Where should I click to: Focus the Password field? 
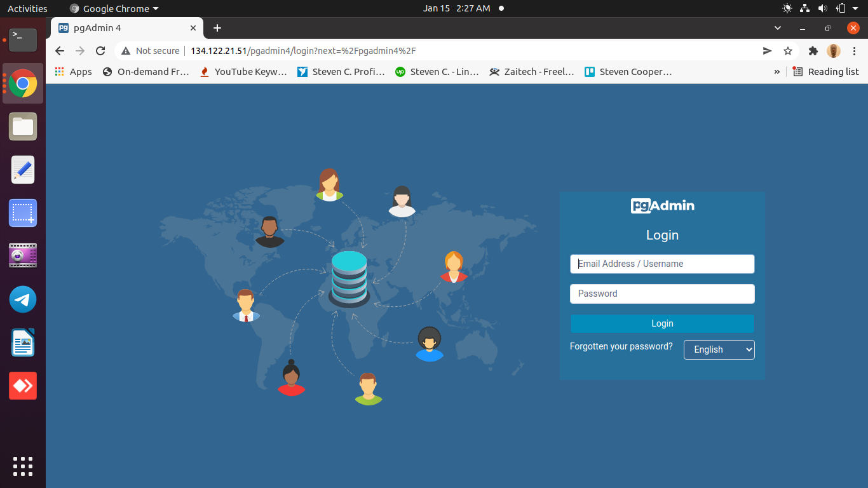pos(662,294)
